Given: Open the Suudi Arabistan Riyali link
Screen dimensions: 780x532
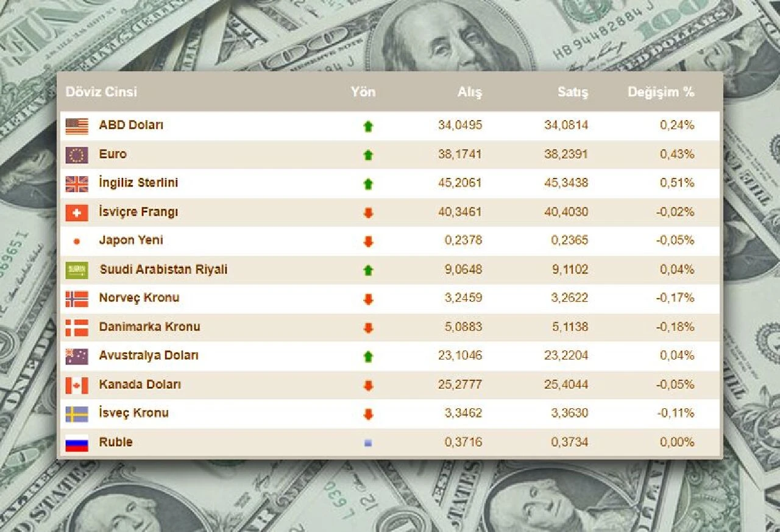Looking at the screenshot, I should (163, 269).
